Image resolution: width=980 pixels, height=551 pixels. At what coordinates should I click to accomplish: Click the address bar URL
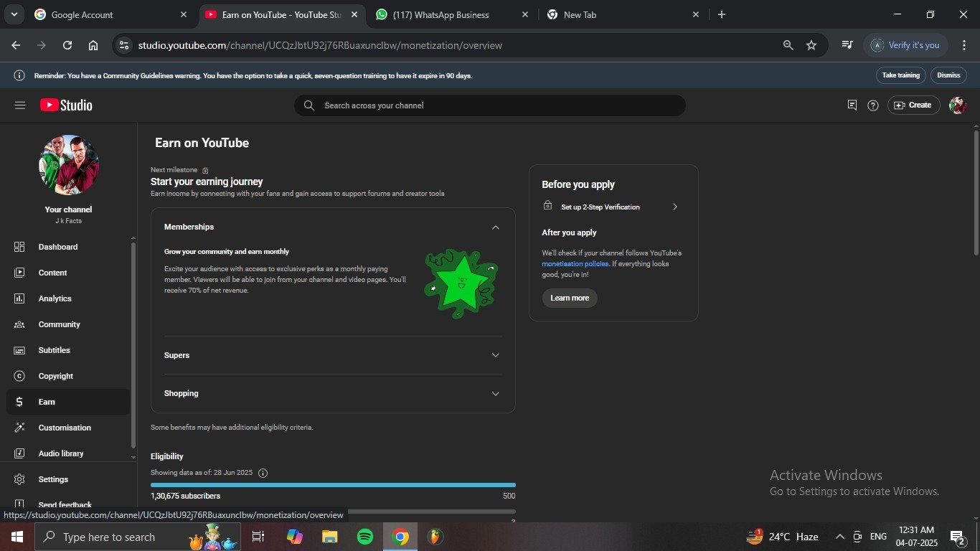point(320,45)
